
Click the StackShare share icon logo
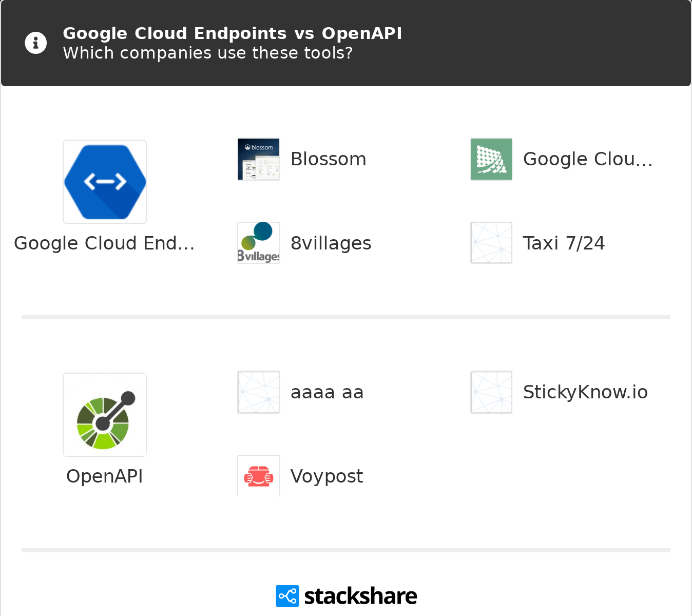click(287, 596)
